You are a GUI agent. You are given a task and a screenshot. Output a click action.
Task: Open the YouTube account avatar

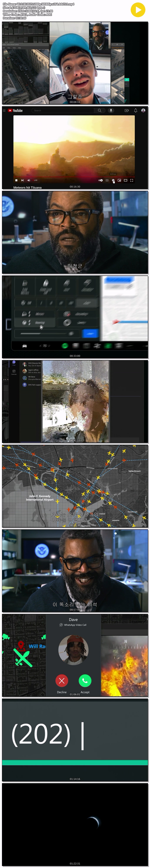[x=143, y=111]
